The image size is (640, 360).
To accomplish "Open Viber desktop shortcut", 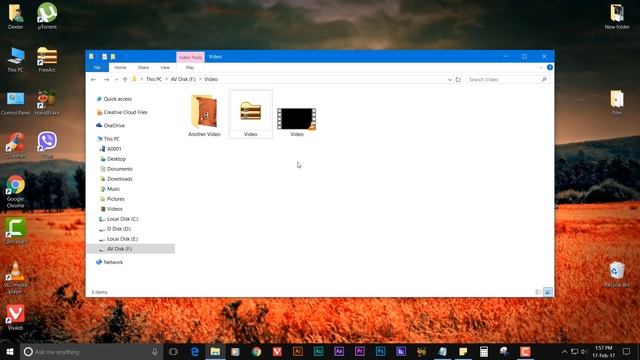I will pos(47,145).
